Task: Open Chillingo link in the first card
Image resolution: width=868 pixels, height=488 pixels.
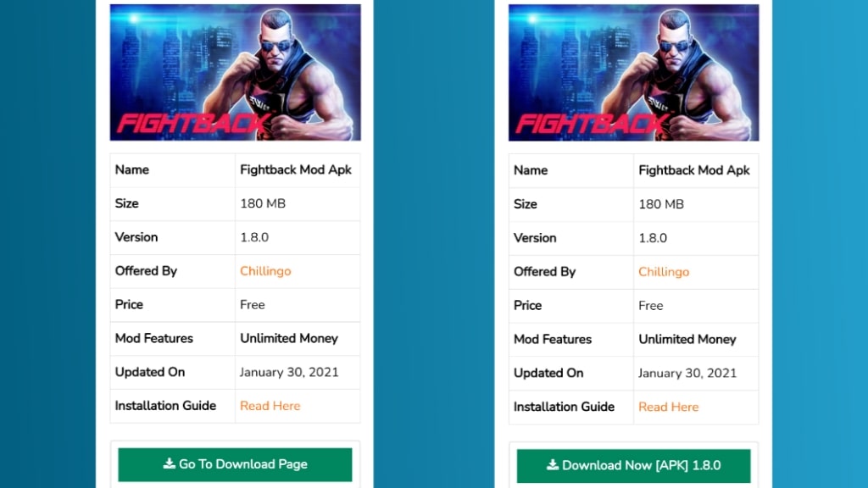Action: tap(265, 271)
